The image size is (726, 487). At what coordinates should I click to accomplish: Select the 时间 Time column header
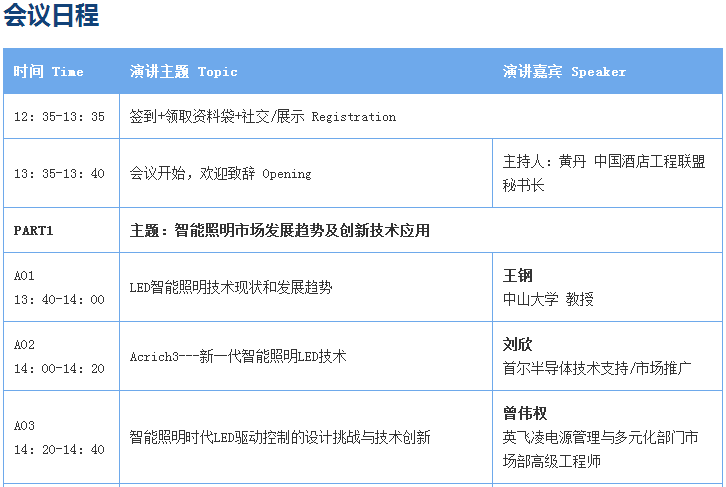(x=48, y=72)
